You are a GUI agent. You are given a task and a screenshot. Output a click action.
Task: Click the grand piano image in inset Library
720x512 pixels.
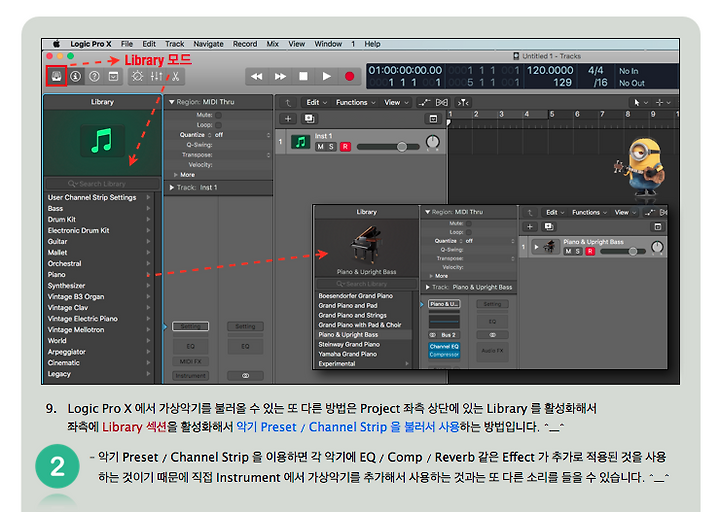coord(366,244)
